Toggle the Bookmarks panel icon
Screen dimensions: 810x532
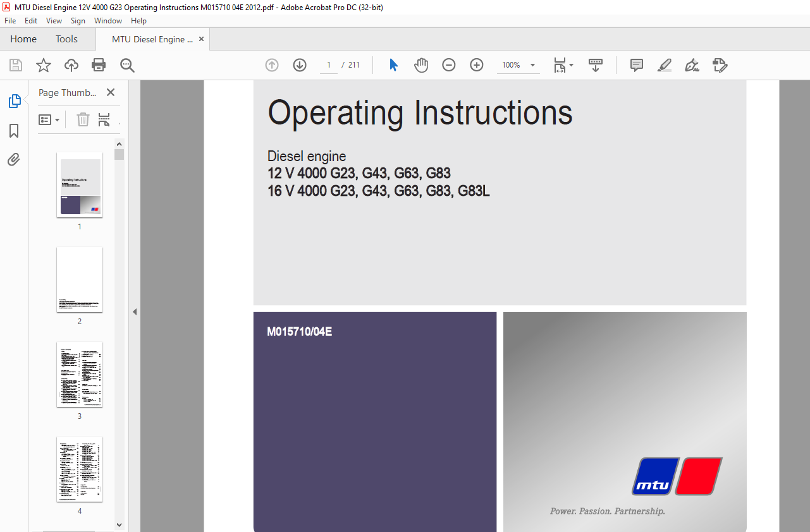click(x=14, y=131)
